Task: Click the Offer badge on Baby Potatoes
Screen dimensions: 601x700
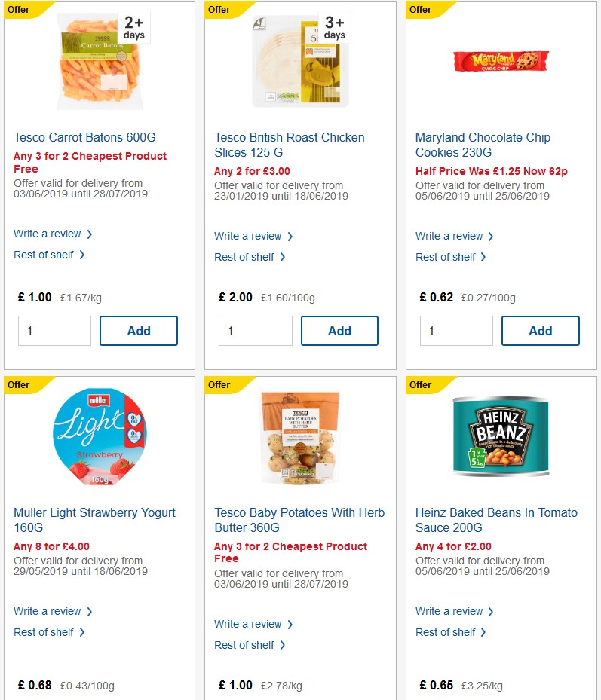Action: [x=219, y=385]
